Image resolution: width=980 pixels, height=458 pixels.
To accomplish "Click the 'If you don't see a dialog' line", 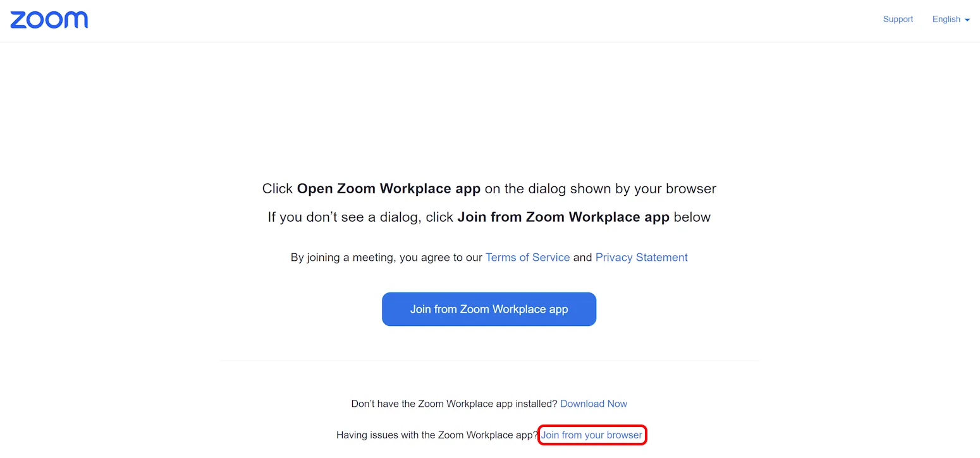I will (x=360, y=217).
